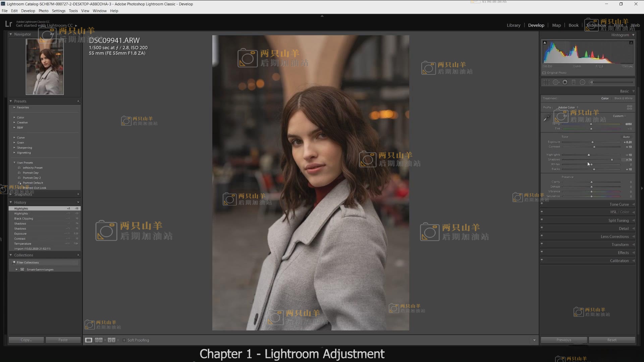This screenshot has width=644, height=362.
Task: Select the Black Clipping history step
Action: tap(23, 219)
